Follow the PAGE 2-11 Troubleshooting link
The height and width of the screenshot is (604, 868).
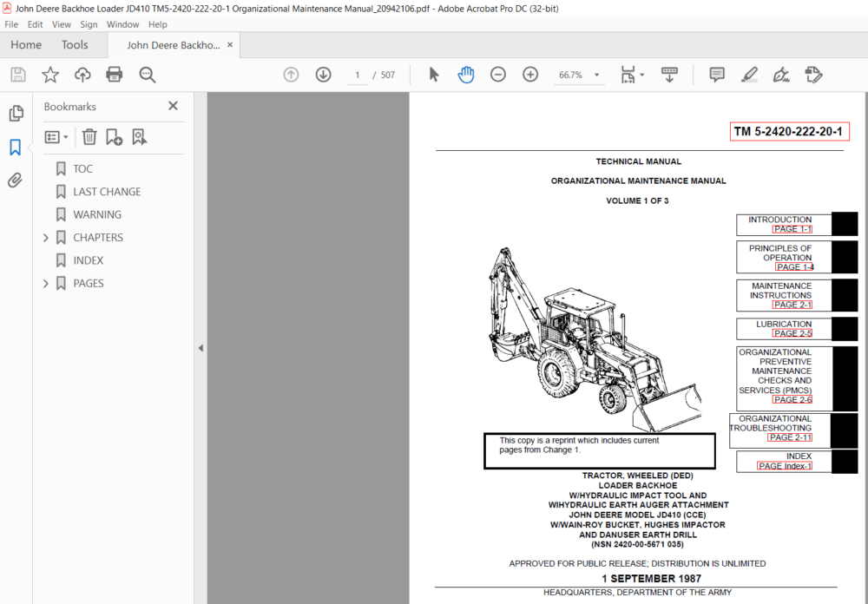[790, 437]
